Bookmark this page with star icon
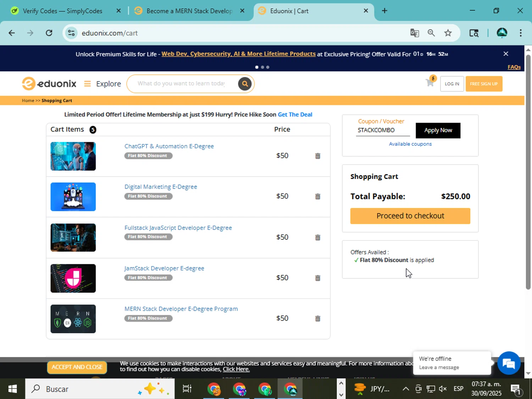532x399 pixels. tap(448, 33)
